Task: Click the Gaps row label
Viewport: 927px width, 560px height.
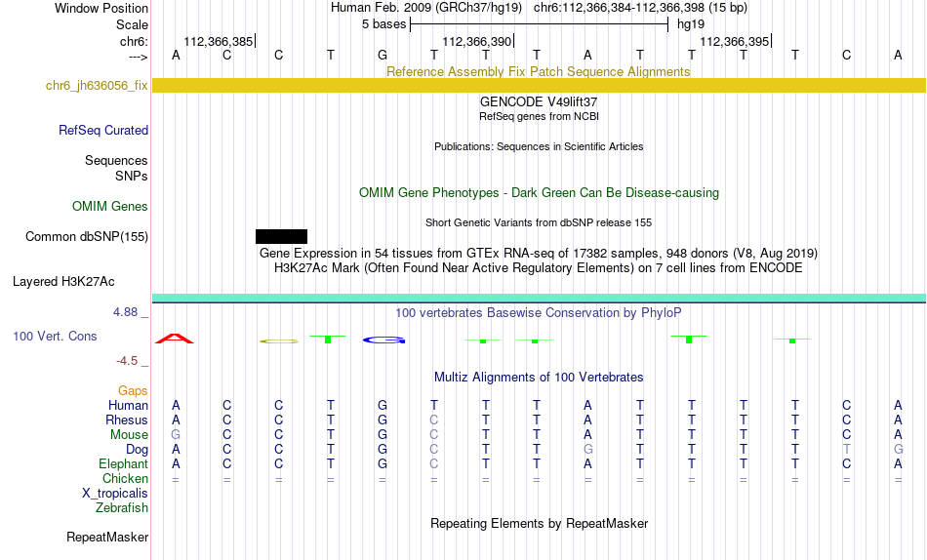Action: [x=133, y=391]
